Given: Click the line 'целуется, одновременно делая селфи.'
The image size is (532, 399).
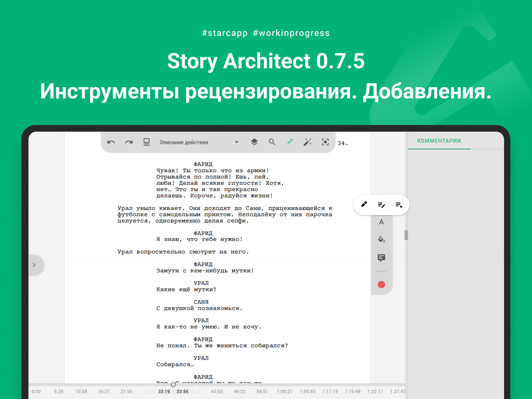Looking at the screenshot, I should tap(183, 221).
